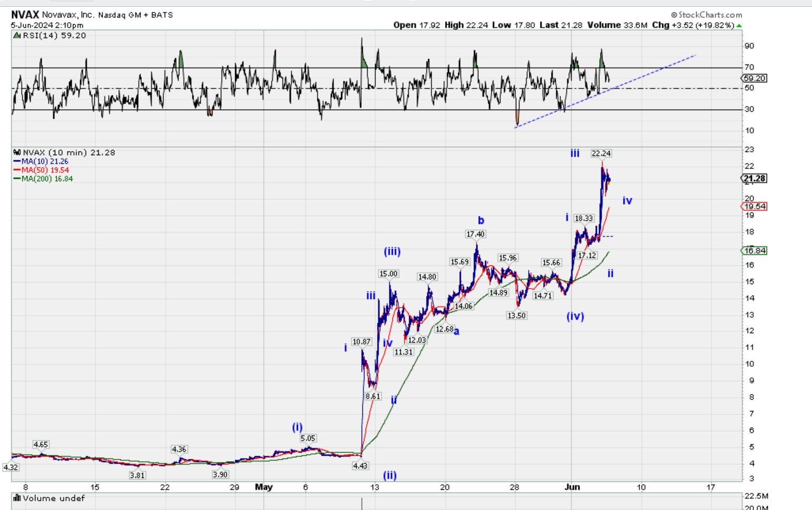Click the 14.80 price label
This screenshot has height=510, width=812.
[427, 277]
